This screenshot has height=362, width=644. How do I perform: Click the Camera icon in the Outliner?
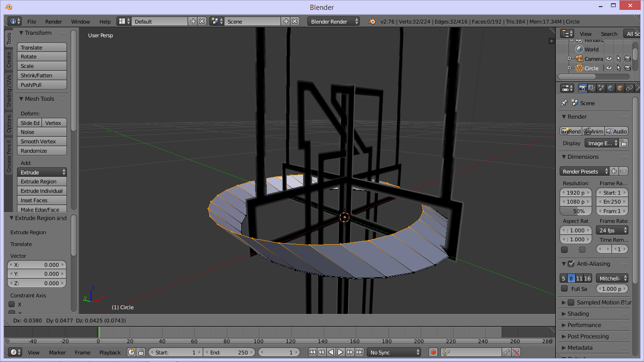pos(578,58)
